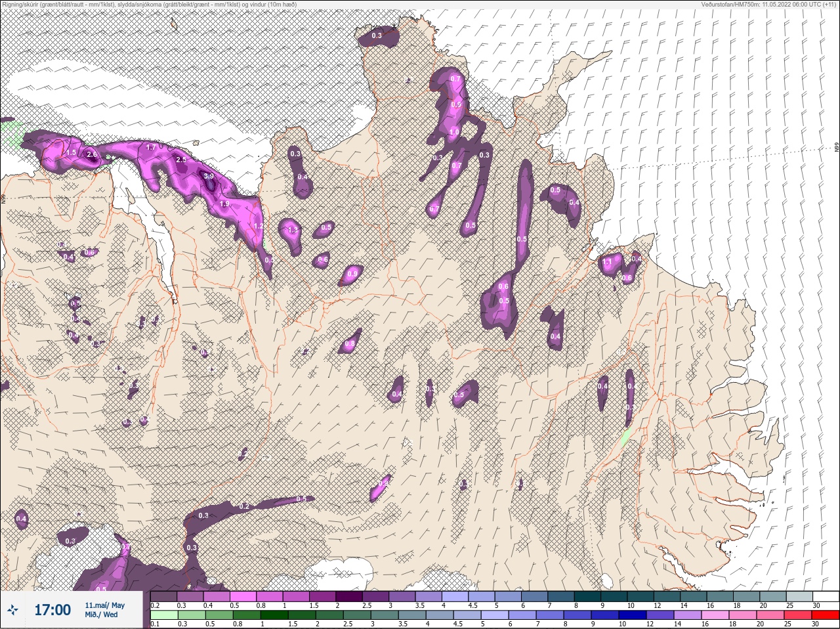Click the '0.2' label under the upper legend row
This screenshot has height=629, width=840.
(155, 605)
